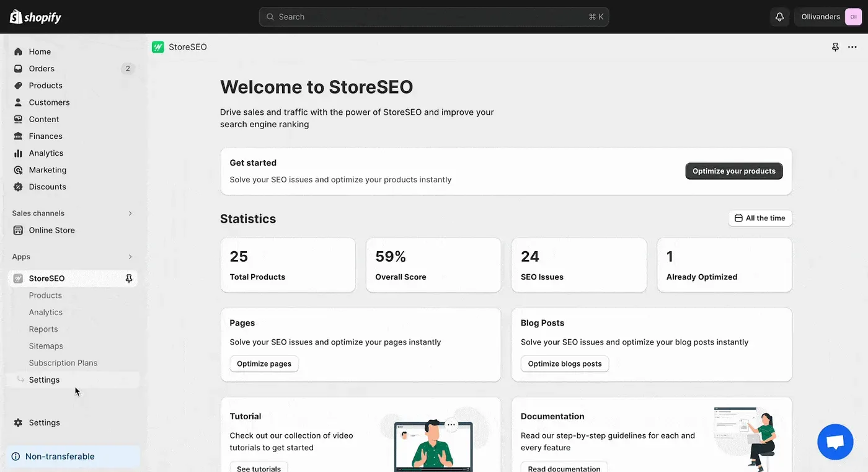
Task: Open StoreSEO Analytics submenu item
Action: click(46, 312)
